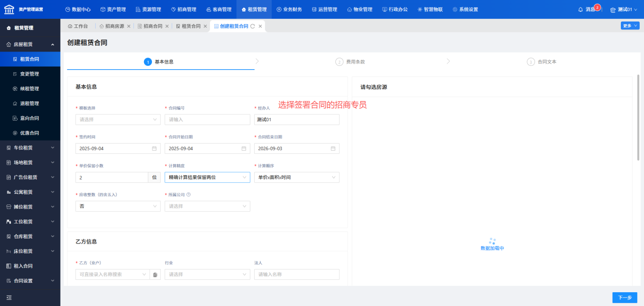Open calendar icon in 合同开始日期 field

click(243, 148)
